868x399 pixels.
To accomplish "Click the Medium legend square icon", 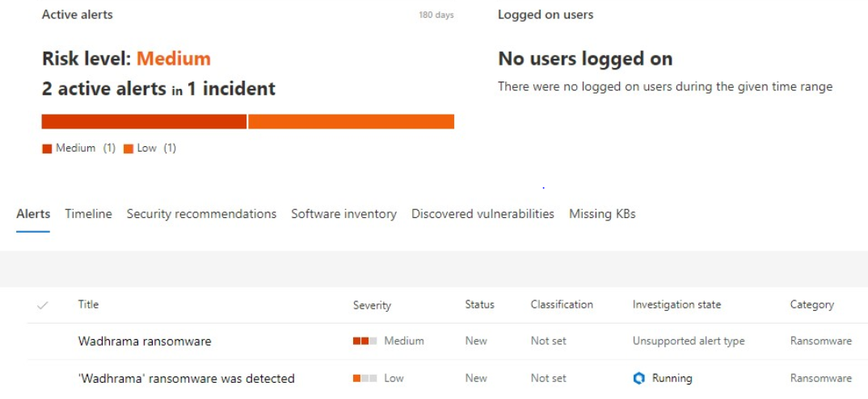I will pyautogui.click(x=47, y=149).
